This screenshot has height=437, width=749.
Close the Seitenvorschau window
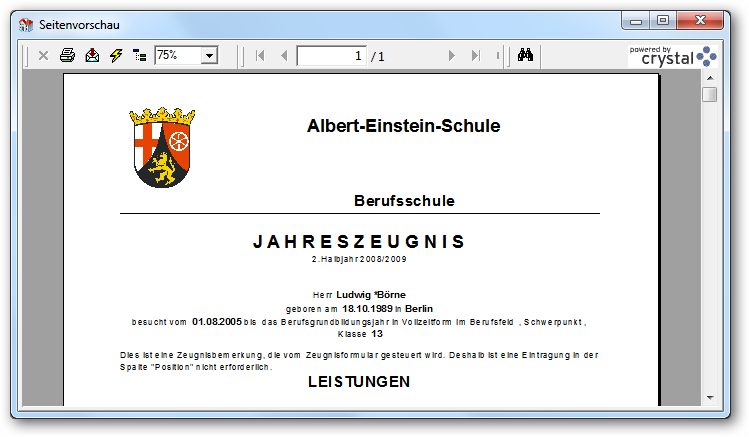(x=700, y=21)
